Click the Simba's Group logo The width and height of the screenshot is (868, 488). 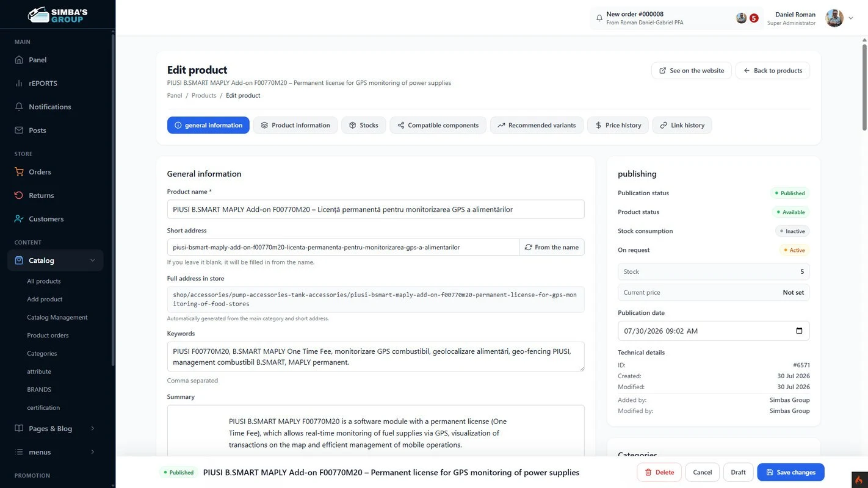click(x=58, y=14)
